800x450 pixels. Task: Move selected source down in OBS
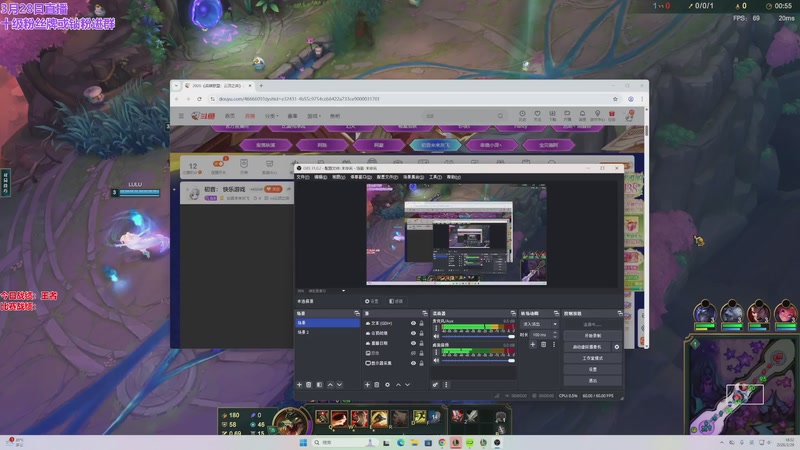pyautogui.click(x=408, y=385)
